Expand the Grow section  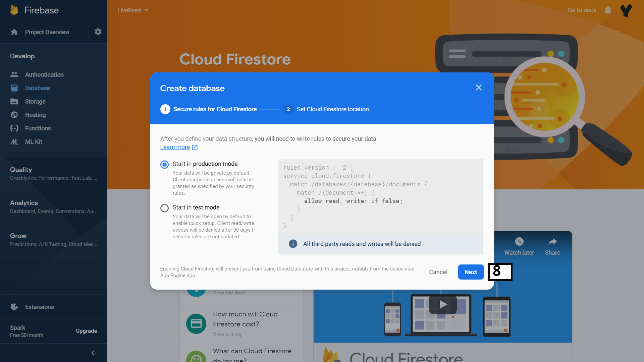[x=54, y=240]
